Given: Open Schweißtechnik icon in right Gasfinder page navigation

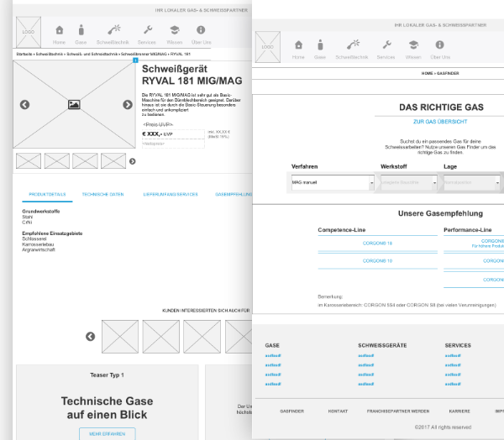Looking at the screenshot, I should click(x=351, y=45).
